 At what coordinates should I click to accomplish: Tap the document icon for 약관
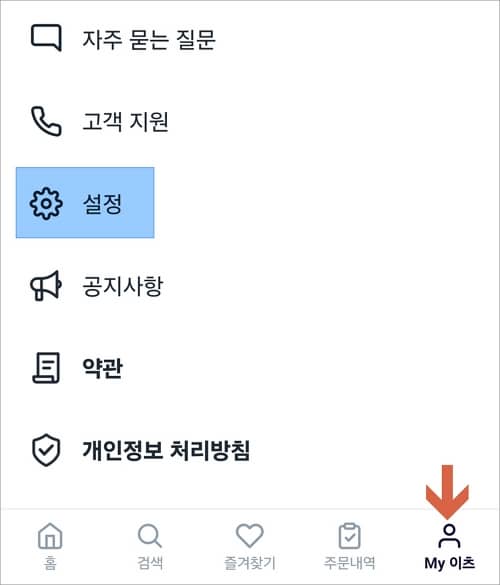tap(46, 368)
